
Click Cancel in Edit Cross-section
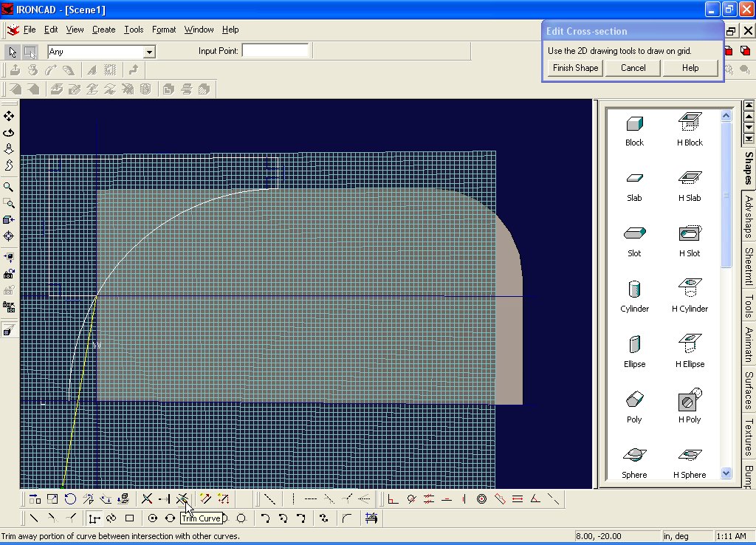point(633,68)
